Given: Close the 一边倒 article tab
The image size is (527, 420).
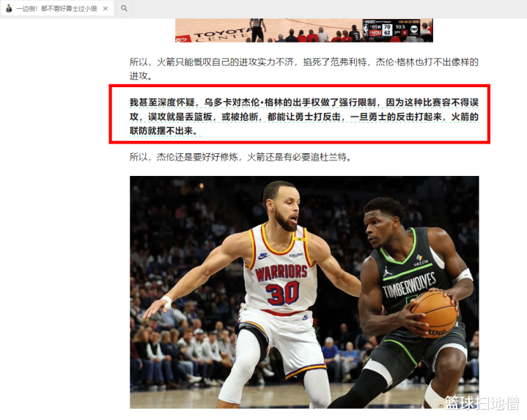Looking at the screenshot, I should pyautogui.click(x=106, y=8).
